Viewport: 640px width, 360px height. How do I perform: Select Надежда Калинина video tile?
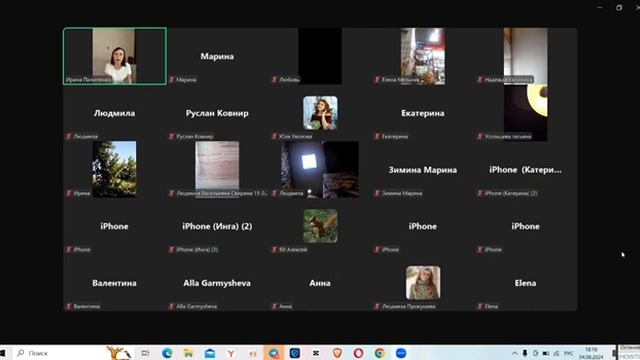tap(526, 56)
